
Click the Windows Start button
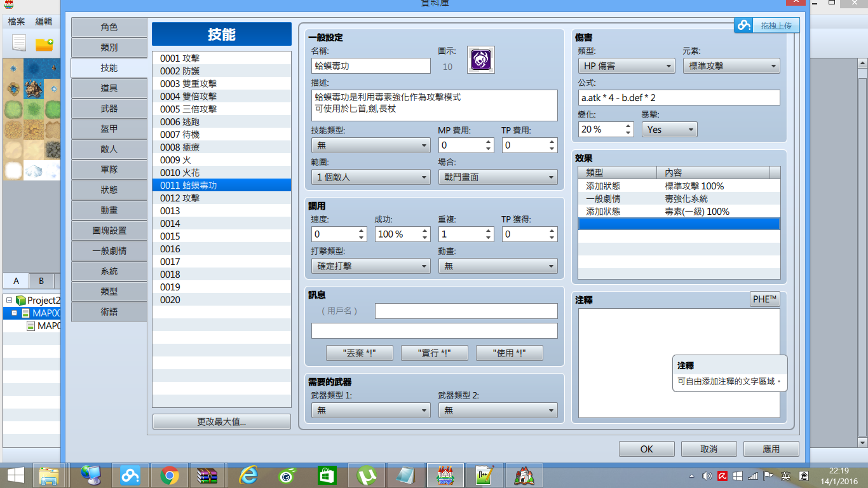[x=15, y=475]
